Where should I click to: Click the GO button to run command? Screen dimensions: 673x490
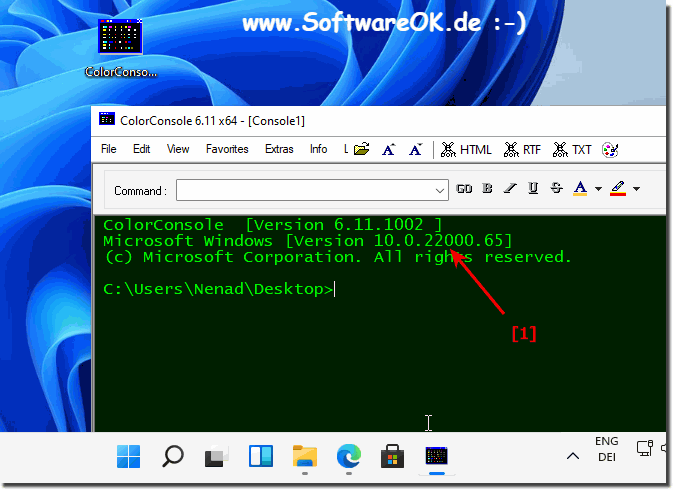[x=464, y=189]
